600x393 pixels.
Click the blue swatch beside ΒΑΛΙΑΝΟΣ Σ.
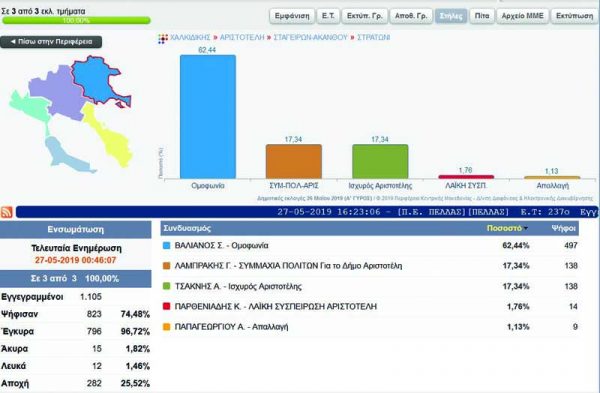[166, 246]
